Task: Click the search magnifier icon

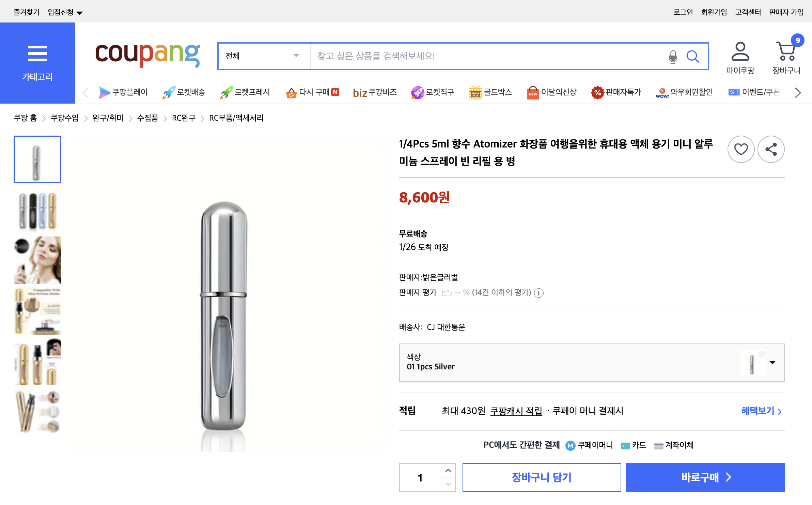Action: 693,56
